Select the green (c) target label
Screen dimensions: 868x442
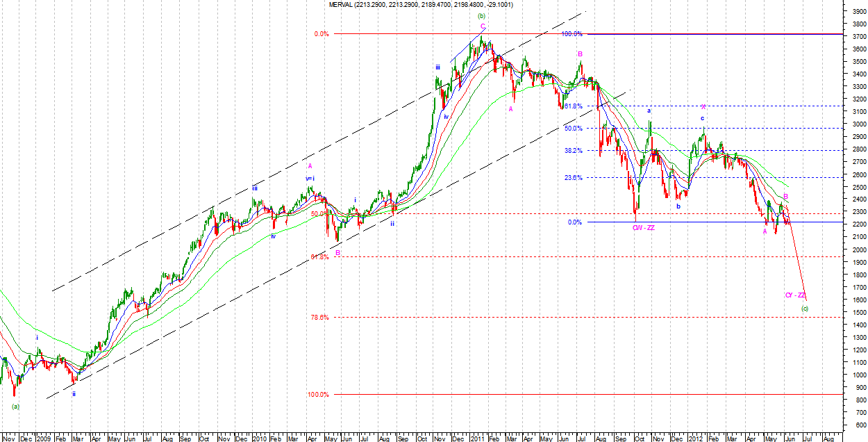pyautogui.click(x=804, y=308)
